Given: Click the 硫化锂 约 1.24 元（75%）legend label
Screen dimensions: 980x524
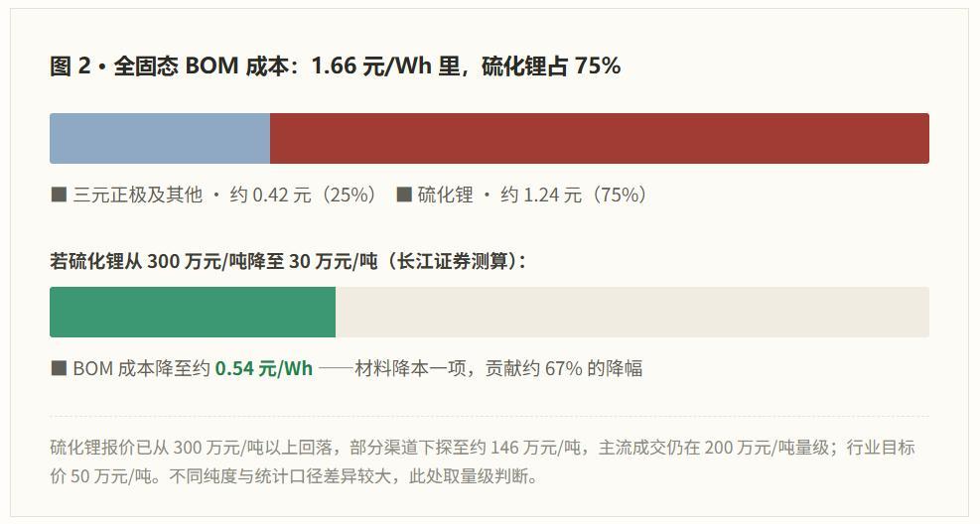Looking at the screenshot, I should [x=533, y=195].
